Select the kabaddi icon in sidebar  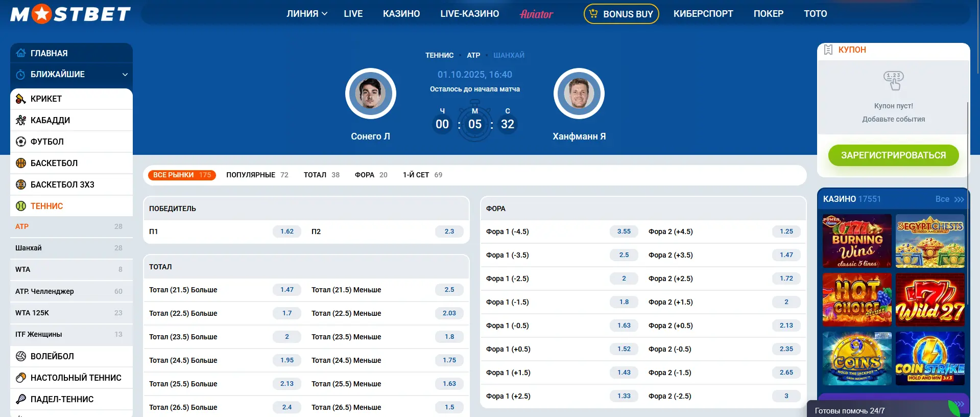point(21,120)
